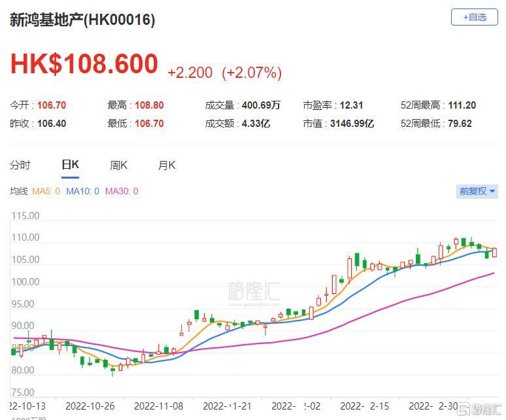The height and width of the screenshot is (420, 506).
Task: Select the 日K daily candlestick tab
Action: coord(71,165)
